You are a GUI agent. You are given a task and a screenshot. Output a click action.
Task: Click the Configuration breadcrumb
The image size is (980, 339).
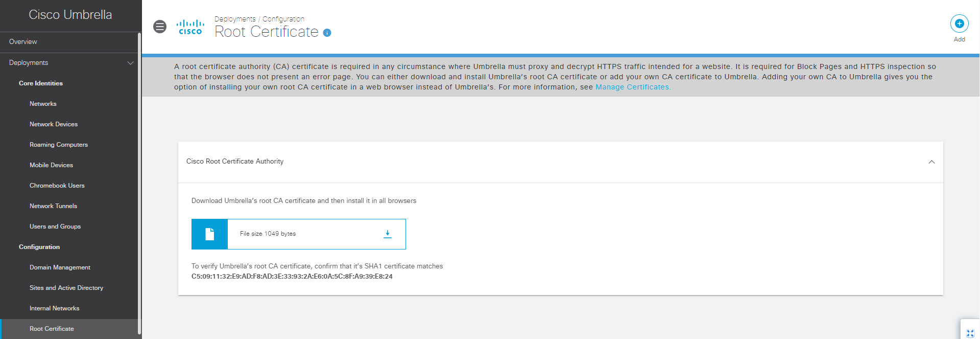(283, 19)
